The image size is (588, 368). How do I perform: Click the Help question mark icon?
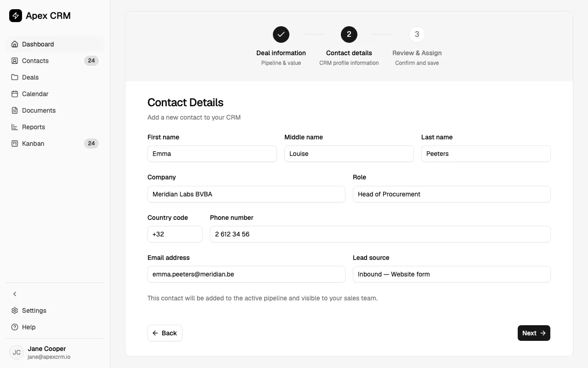click(x=15, y=327)
